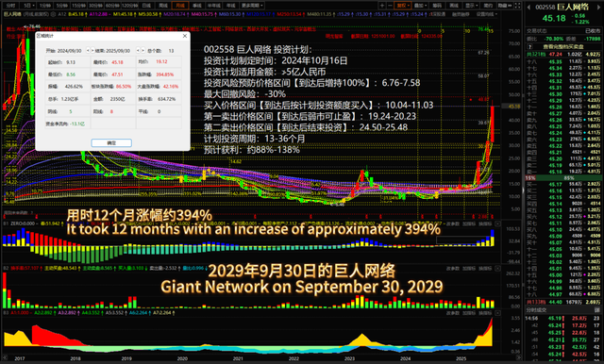The height and width of the screenshot is (364, 604).
Task: Zoom in the chart with plus icon
Action: coord(382,6)
